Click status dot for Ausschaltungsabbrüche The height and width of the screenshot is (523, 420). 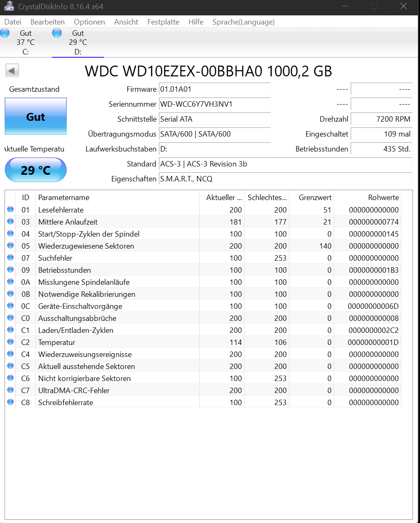coord(10,318)
